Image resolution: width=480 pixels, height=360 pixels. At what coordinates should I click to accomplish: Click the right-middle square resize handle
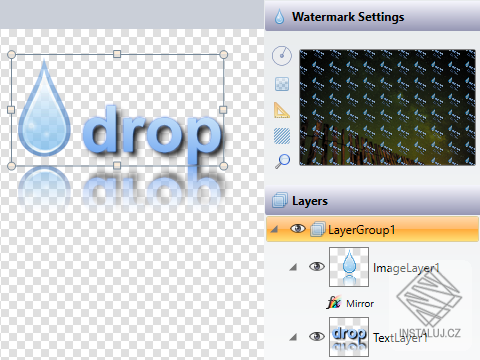223,110
